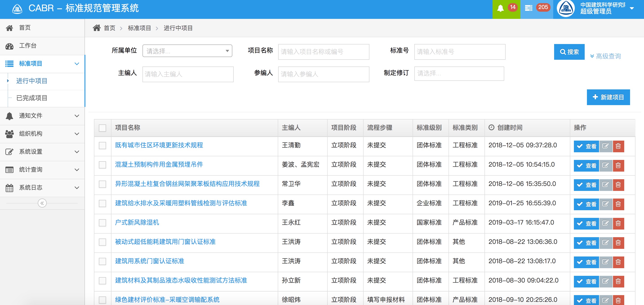Check the box for 建筑材料及其制品液态水吸收性能 row
Image resolution: width=644 pixels, height=305 pixels.
pos(102,281)
